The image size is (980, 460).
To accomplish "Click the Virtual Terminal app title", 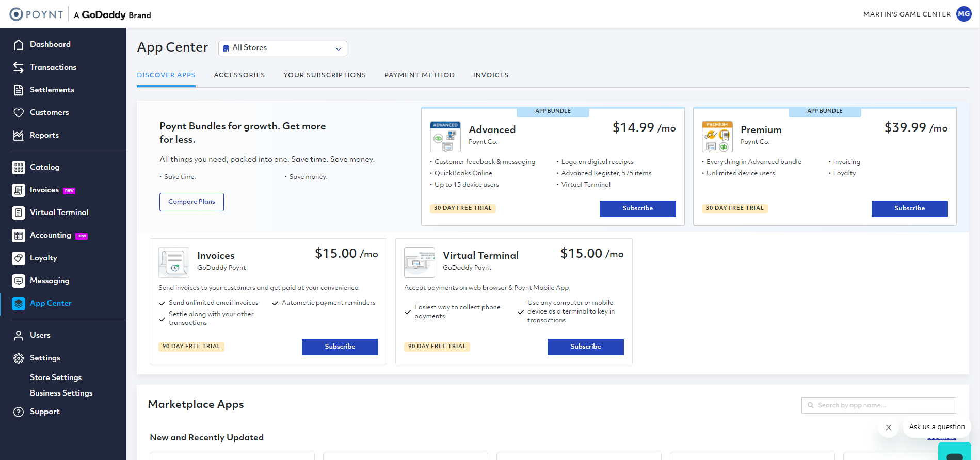I will point(480,256).
